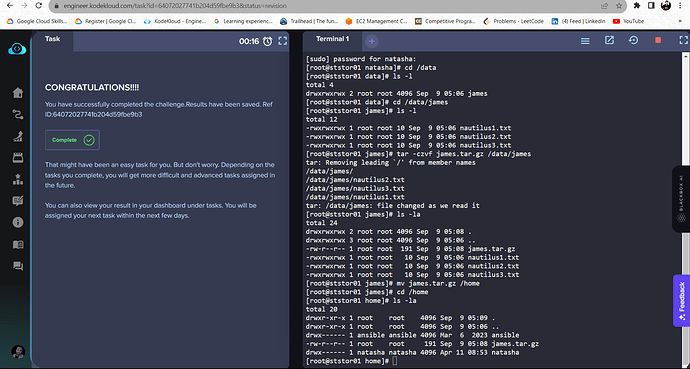Open the browser share icon
Viewport: 690px width, 369px height.
(605, 6)
